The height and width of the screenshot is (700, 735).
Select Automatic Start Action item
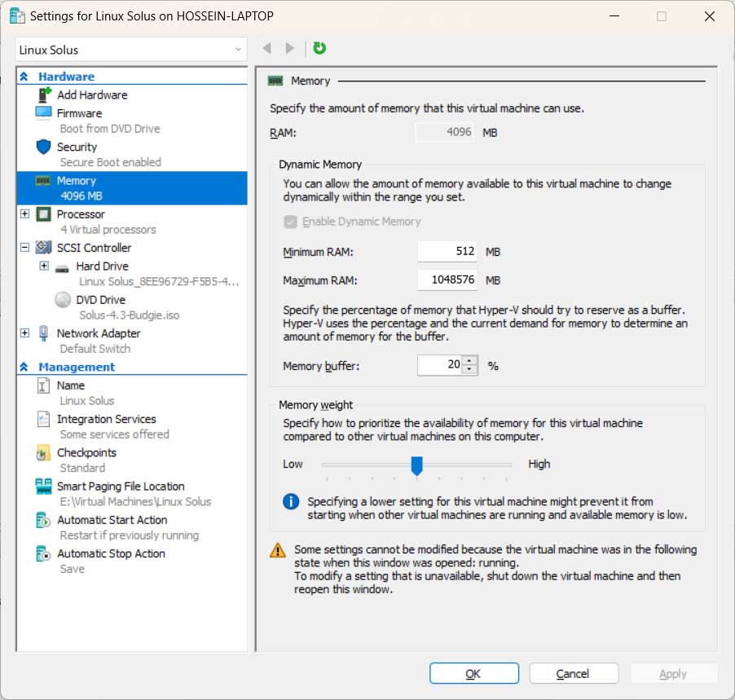coord(132,527)
